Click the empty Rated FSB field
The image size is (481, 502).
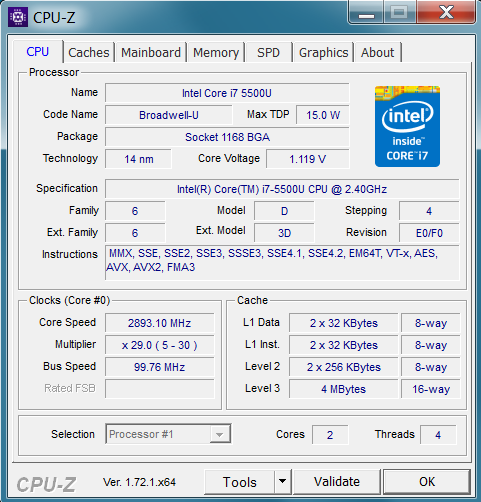160,388
